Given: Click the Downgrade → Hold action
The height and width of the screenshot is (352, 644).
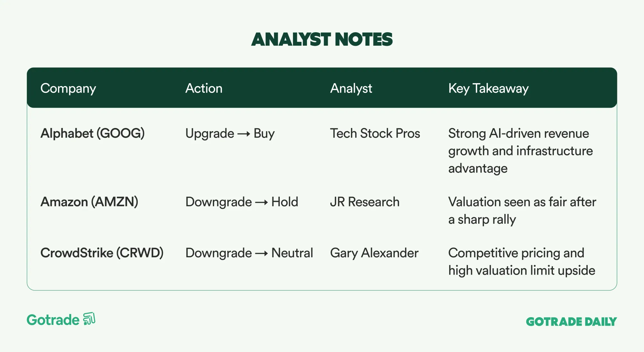Looking at the screenshot, I should [242, 202].
